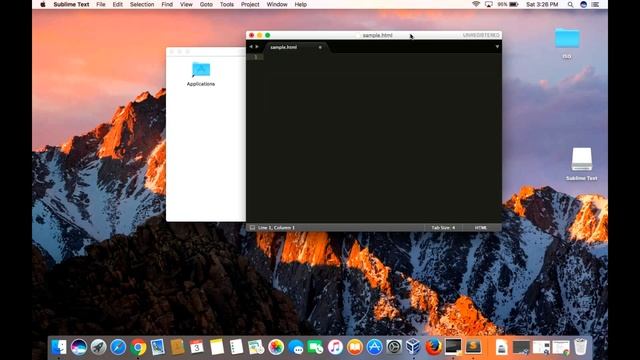640x360 pixels.
Task: Close the sample.html tab
Action: 320,47
